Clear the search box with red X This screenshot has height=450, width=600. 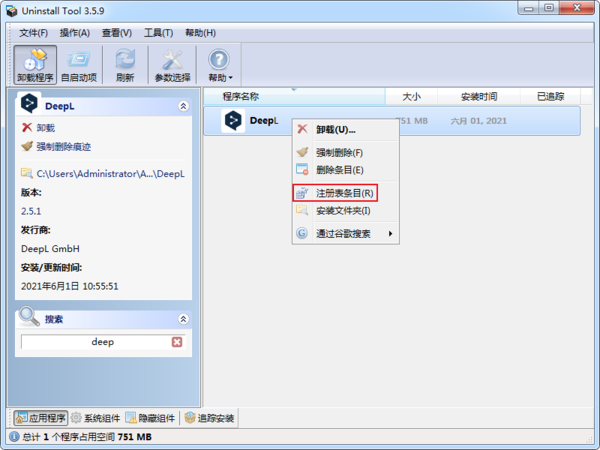177,342
